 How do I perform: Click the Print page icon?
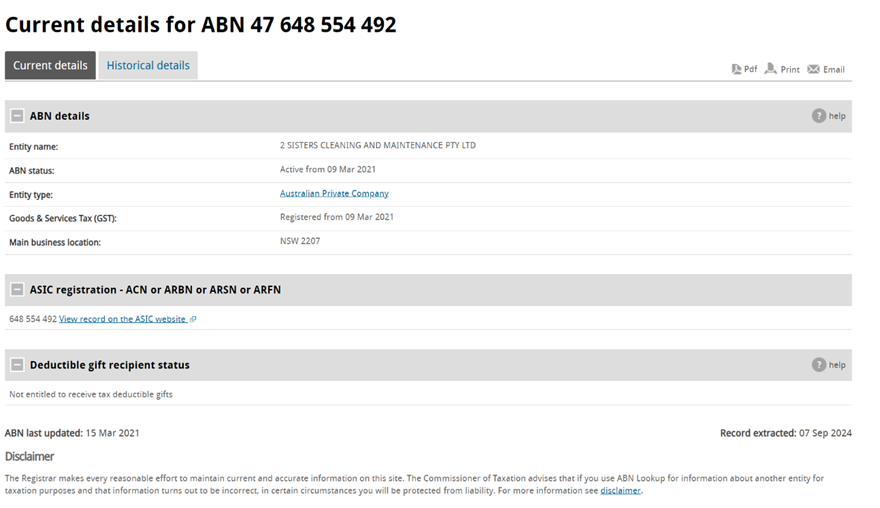[x=771, y=69]
